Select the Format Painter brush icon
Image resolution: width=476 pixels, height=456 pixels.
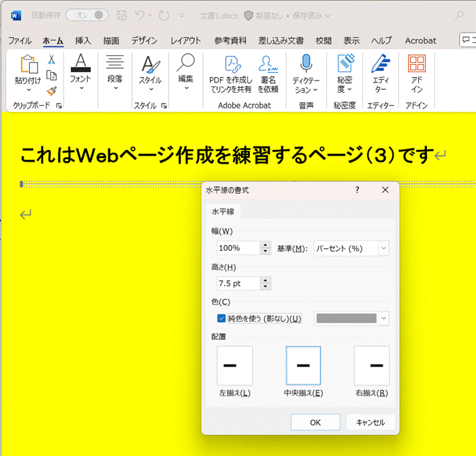point(51,91)
